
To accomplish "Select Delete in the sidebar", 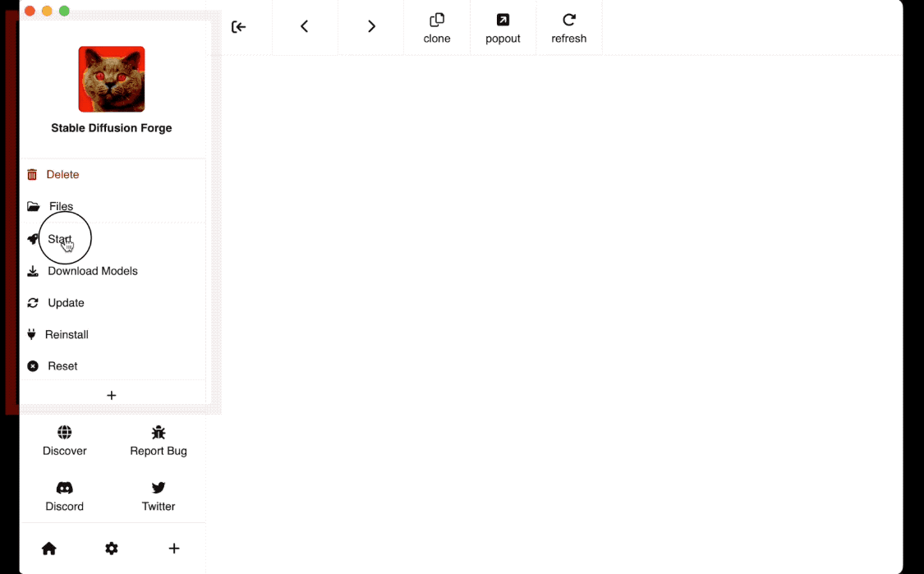I will [62, 175].
